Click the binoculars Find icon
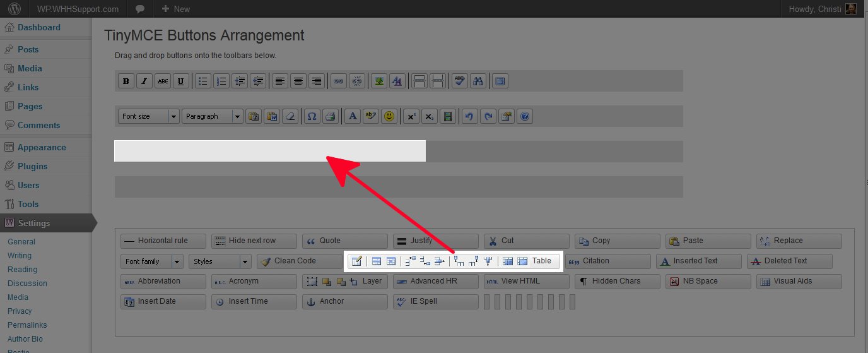 click(x=478, y=81)
